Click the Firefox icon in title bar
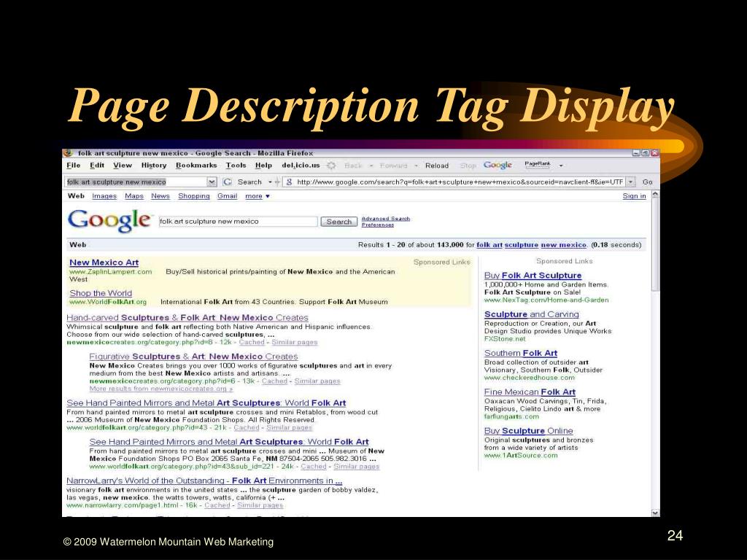This screenshot has width=747, height=560. (68, 153)
